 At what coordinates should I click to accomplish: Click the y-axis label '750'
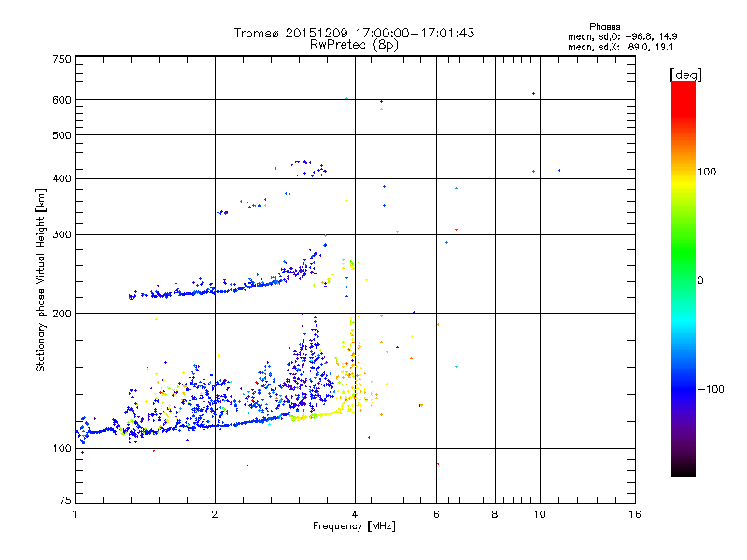(63, 59)
